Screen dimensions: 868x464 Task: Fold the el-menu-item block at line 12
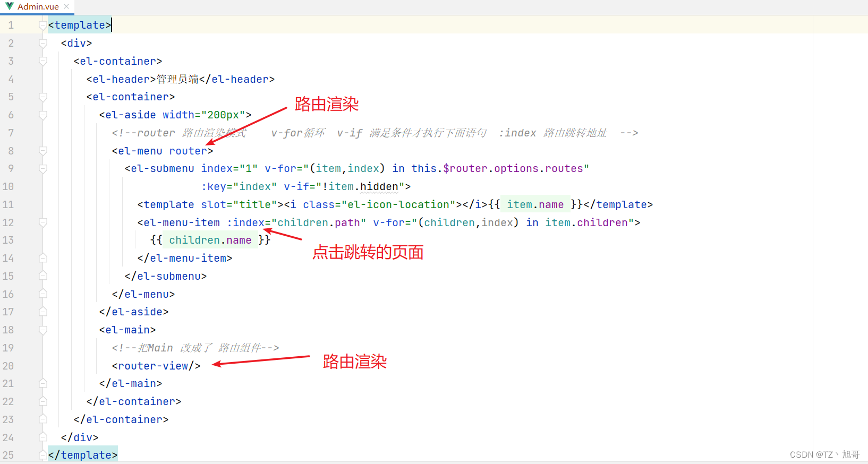[43, 223]
